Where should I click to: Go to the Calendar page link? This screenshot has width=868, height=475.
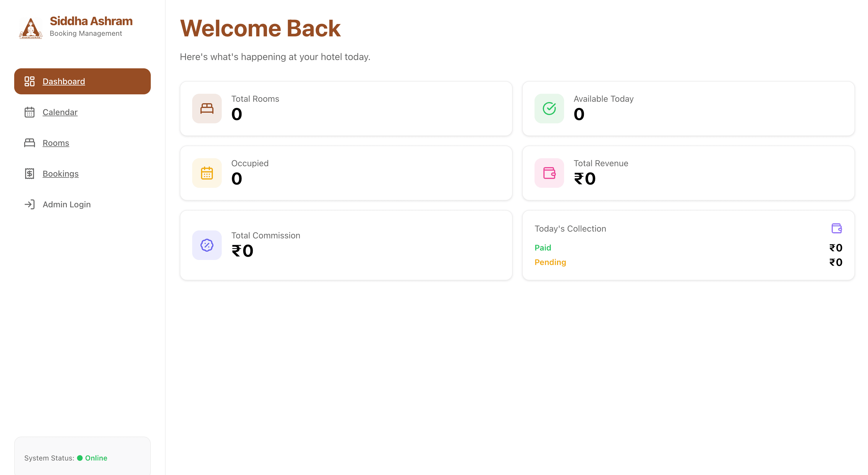pyautogui.click(x=60, y=112)
